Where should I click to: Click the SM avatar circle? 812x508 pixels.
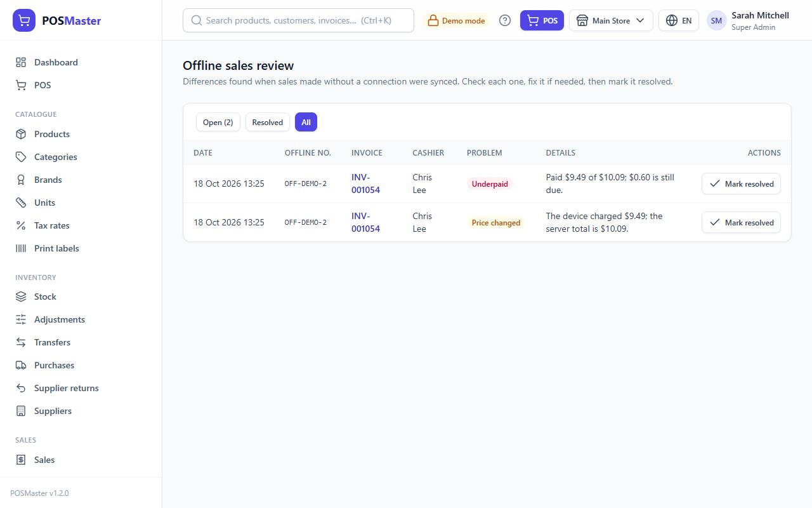(716, 20)
